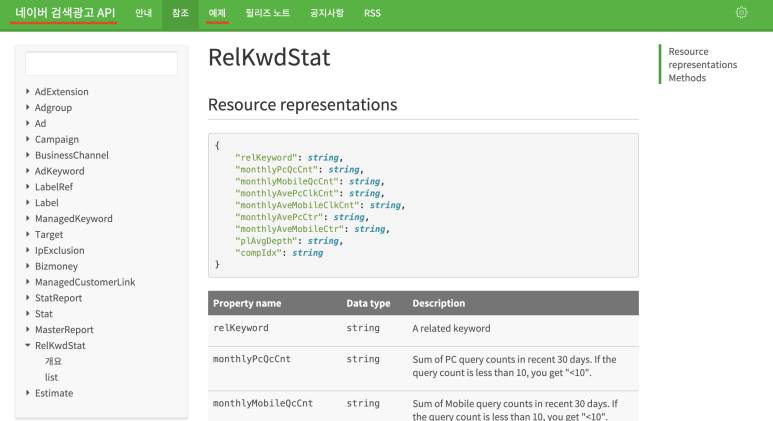The width and height of the screenshot is (773, 421).
Task: Open the settings gear icon
Action: (x=741, y=13)
